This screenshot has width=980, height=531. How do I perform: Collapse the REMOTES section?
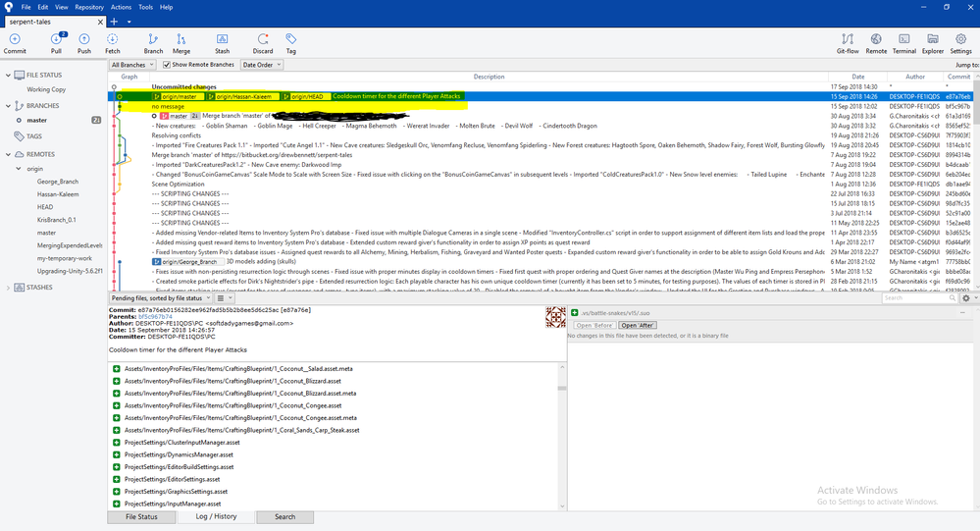[8, 154]
